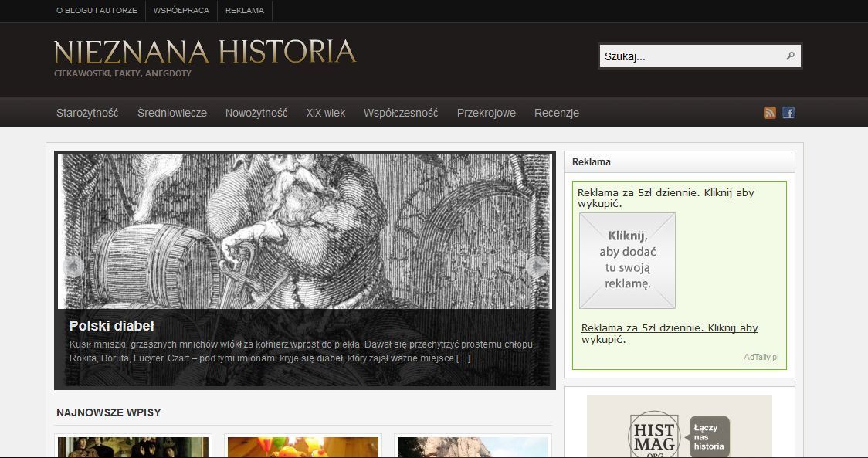868x458 pixels.
Task: Open the Współpraca page
Action: (x=181, y=11)
